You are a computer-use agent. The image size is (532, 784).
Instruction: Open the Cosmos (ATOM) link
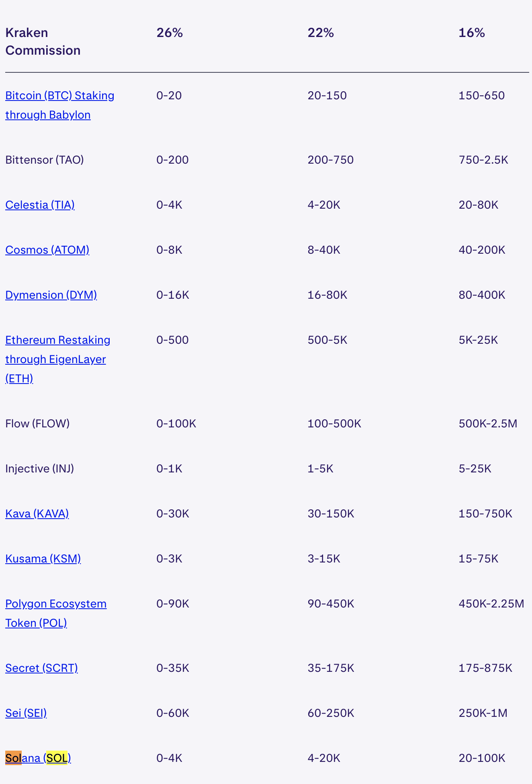coord(47,250)
